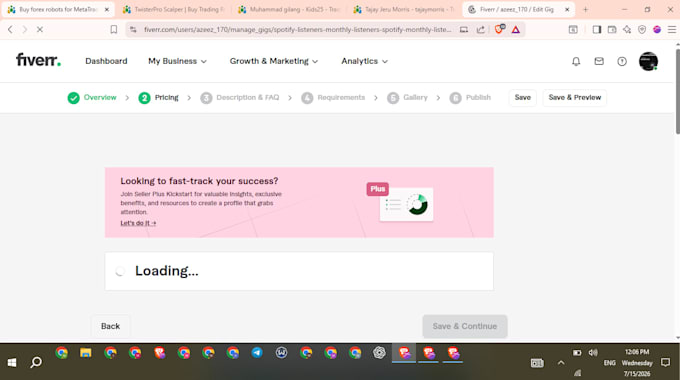Follow the Let's do it link
The image size is (680, 380).
click(138, 223)
